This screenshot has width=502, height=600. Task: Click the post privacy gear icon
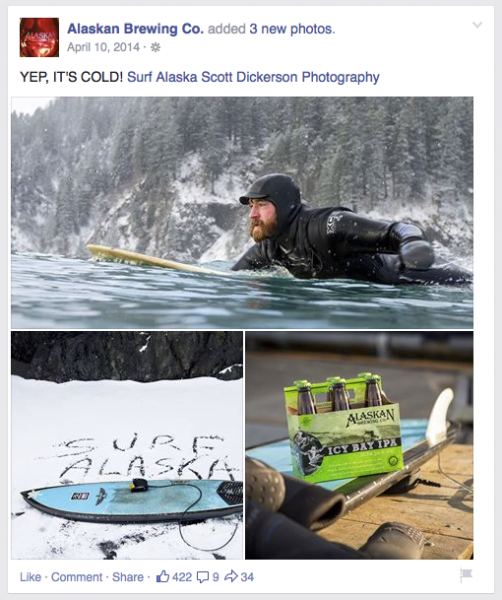click(x=155, y=47)
